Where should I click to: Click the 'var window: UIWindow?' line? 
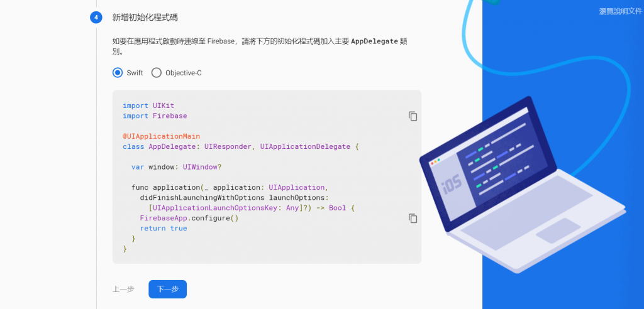pos(177,167)
